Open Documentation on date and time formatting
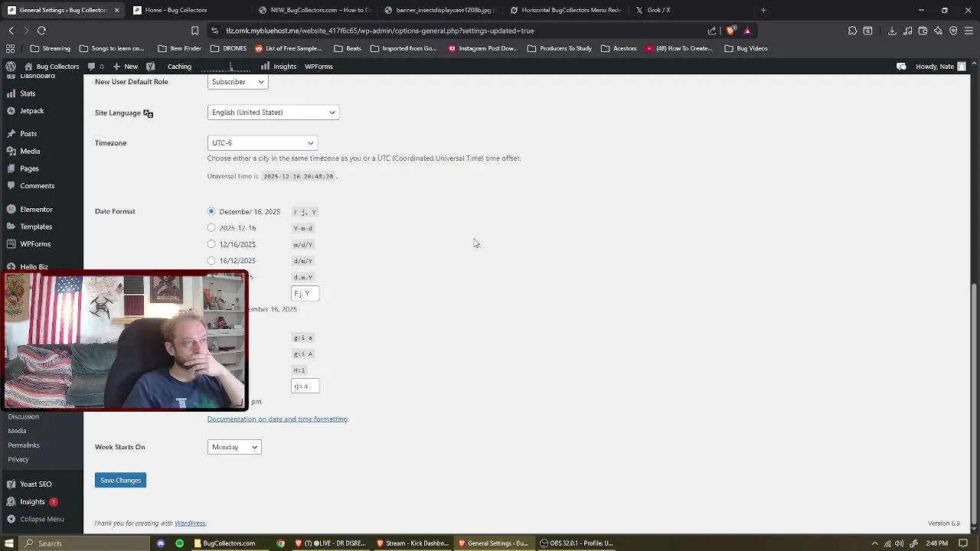The width and height of the screenshot is (980, 551). 277,419
